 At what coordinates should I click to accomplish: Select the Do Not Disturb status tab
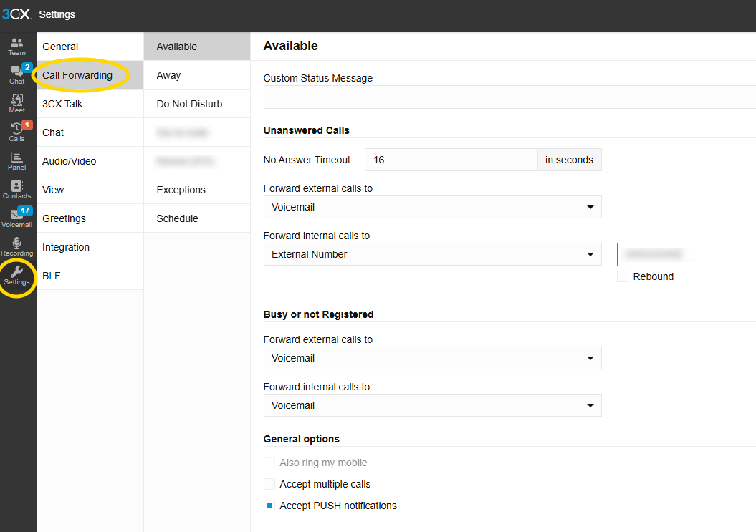point(197,104)
